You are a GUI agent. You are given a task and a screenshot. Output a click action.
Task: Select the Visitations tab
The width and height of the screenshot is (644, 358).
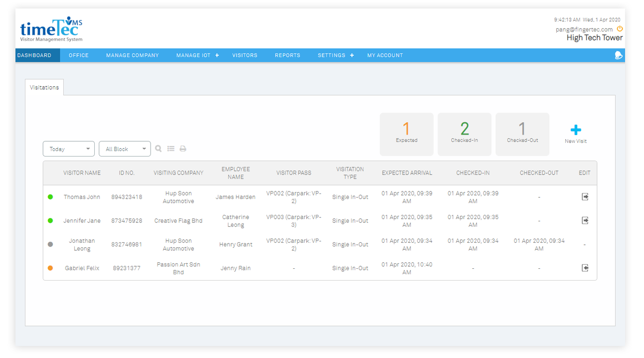44,87
